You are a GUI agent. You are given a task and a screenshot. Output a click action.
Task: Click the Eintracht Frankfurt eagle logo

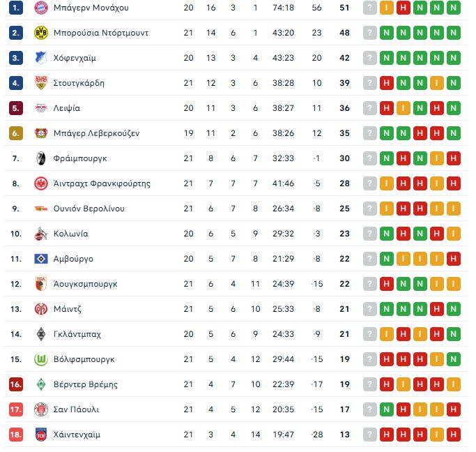(41, 183)
